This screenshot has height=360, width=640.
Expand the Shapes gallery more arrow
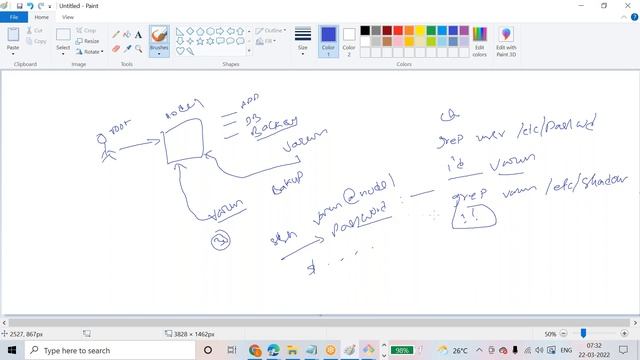pyautogui.click(x=249, y=51)
